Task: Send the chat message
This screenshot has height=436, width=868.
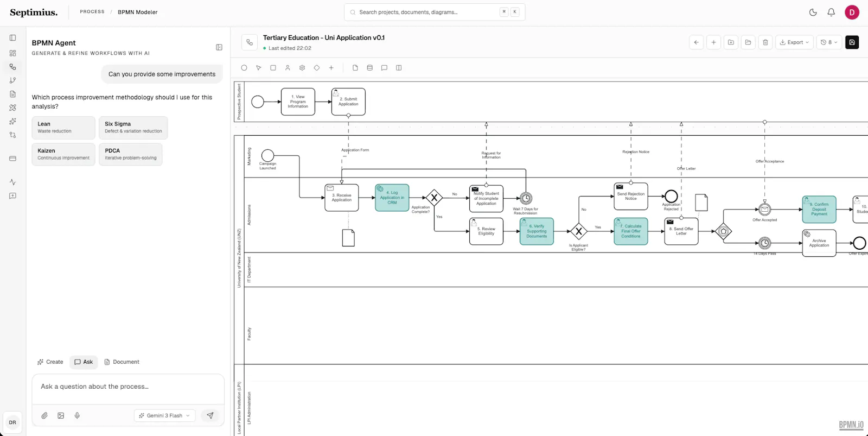Action: tap(210, 416)
